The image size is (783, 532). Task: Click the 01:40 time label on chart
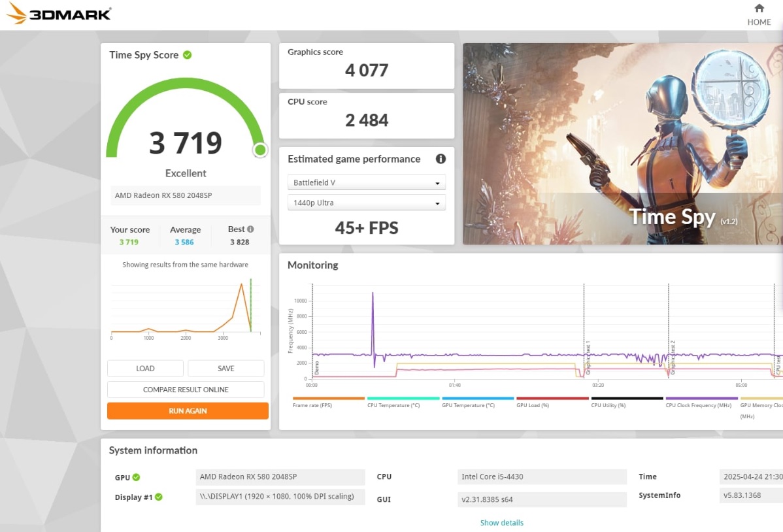454,385
